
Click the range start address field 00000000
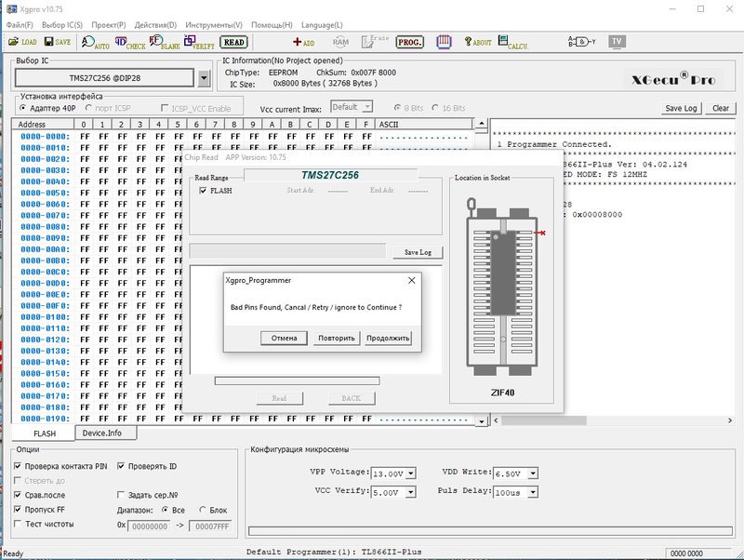click(149, 527)
